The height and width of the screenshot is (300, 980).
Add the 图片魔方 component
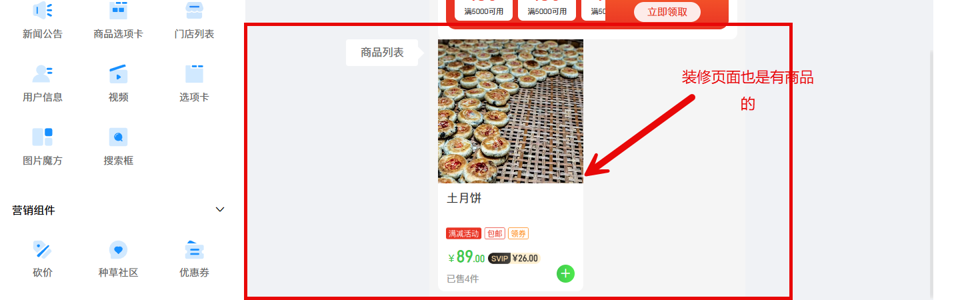pyautogui.click(x=43, y=147)
